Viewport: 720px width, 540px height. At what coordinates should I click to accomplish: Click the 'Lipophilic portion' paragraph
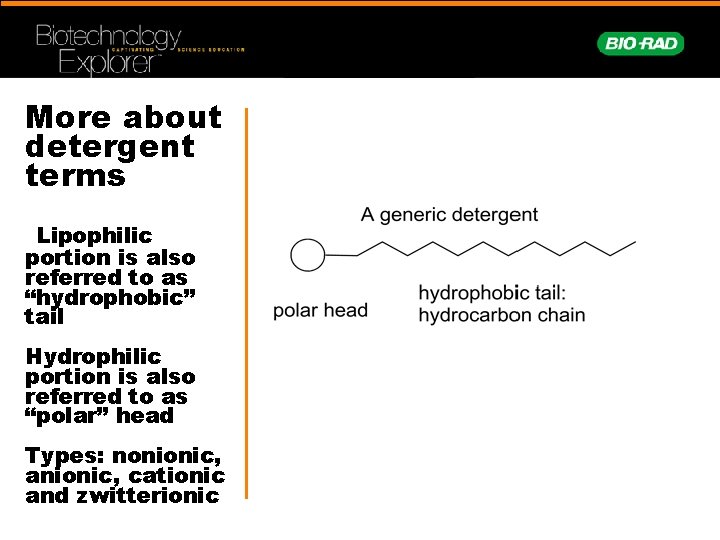tap(110, 276)
